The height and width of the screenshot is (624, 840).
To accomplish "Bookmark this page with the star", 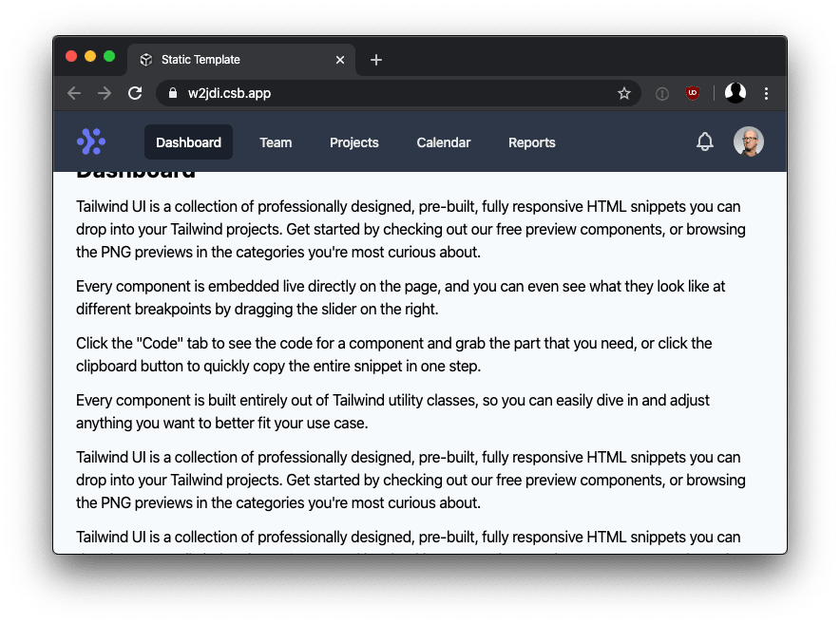I will tap(623, 94).
